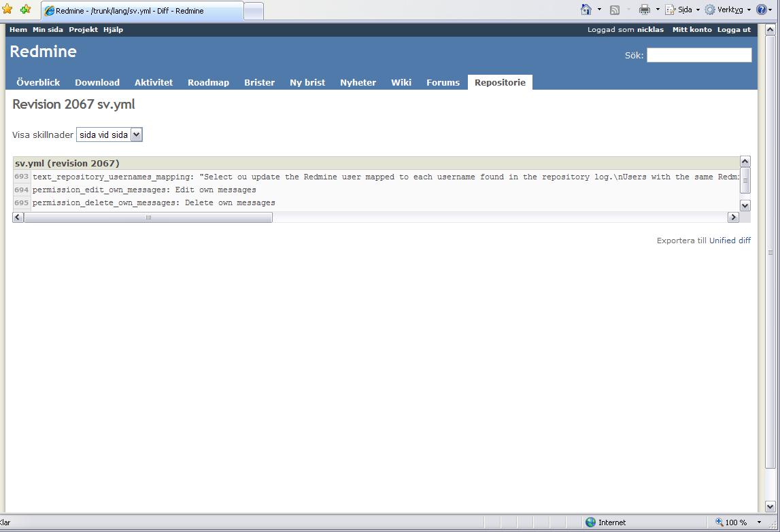Open the Min sida link
Screen dimensions: 780x532
pyautogui.click(x=48, y=30)
